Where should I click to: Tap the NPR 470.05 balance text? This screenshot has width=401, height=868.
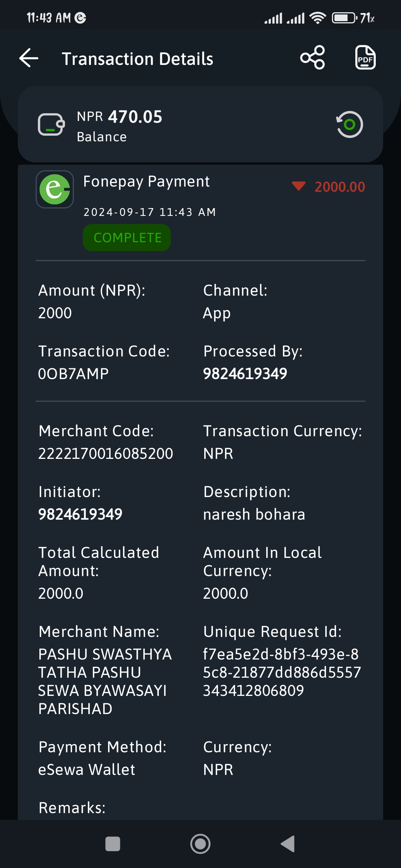pos(120,117)
